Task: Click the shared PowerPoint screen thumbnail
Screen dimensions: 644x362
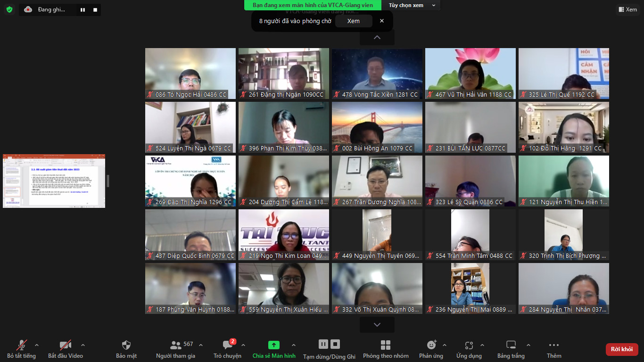Action: click(54, 181)
